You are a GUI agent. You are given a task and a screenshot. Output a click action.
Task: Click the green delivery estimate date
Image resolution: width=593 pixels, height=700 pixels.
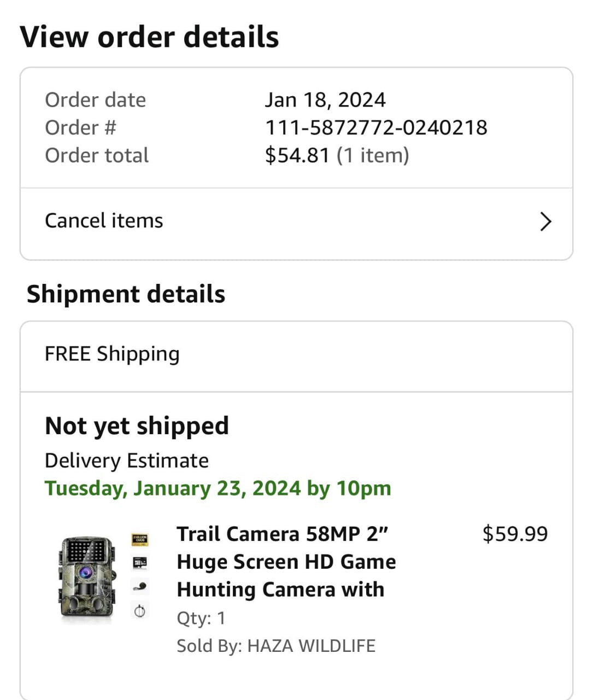[x=218, y=488]
